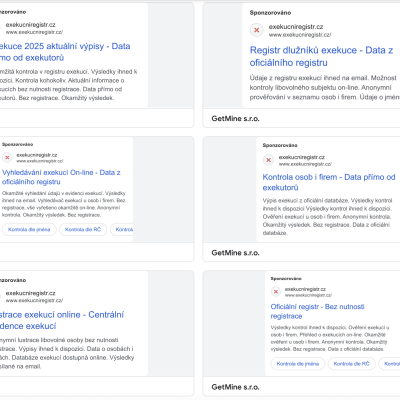Select 'Kontrola dle RČ' chip in Oficiální registr ad
This screenshot has width=400, height=400.
352,364
